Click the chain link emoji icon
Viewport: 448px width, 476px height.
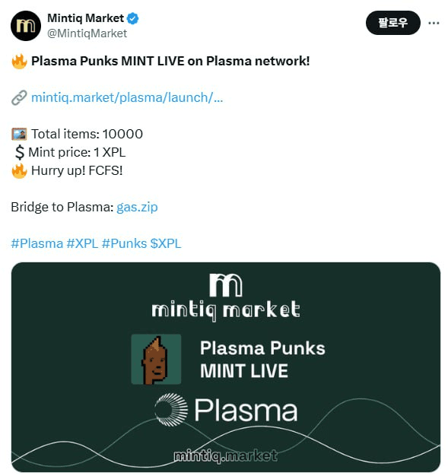coord(19,98)
